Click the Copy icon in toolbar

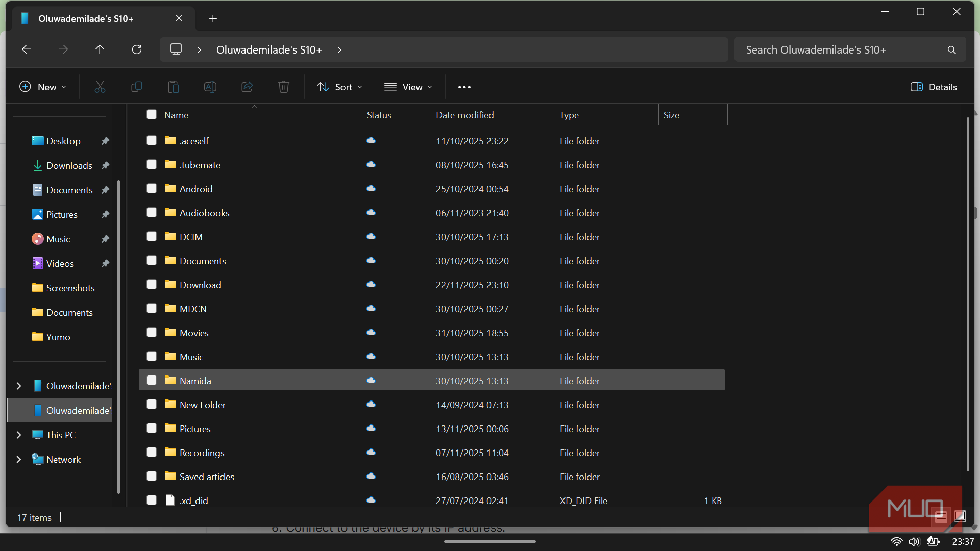137,87
